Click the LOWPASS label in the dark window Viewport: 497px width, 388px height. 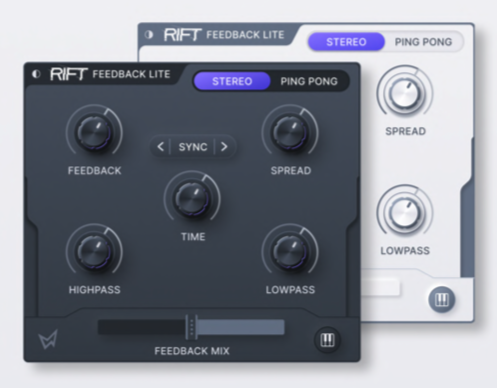point(290,290)
